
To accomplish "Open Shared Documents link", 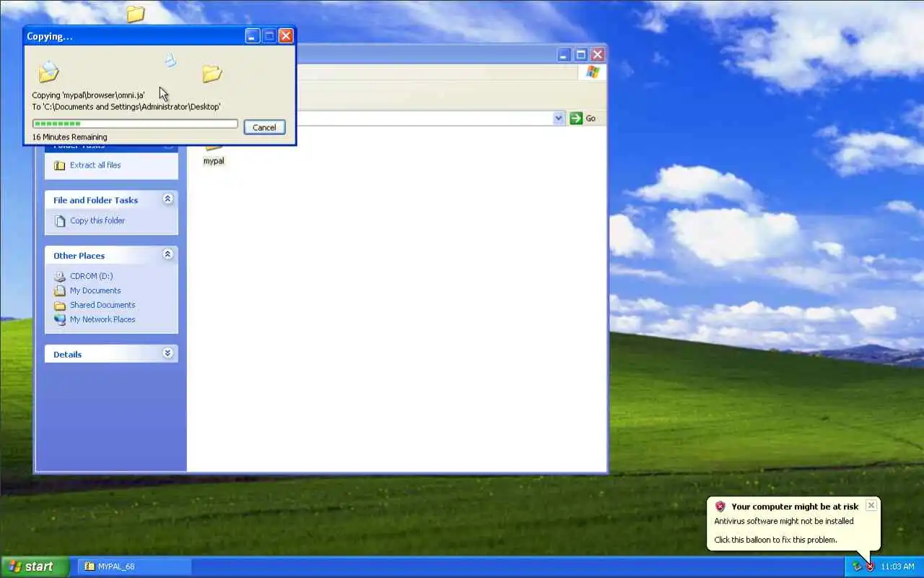I will 103,305.
